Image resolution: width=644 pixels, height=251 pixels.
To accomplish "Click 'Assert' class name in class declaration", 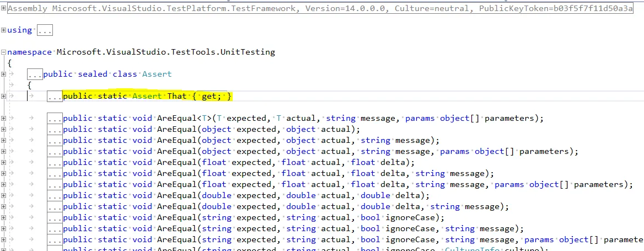I will [x=157, y=74].
